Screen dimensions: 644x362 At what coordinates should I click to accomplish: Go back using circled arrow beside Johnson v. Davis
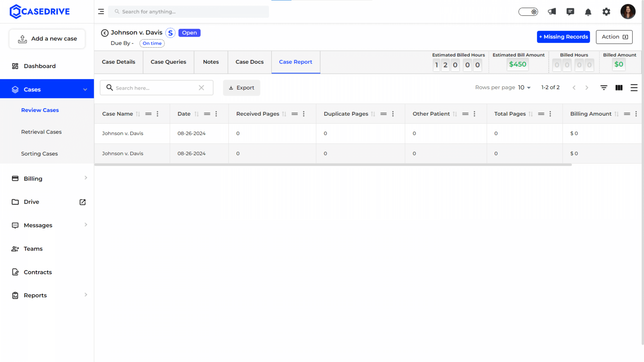tap(104, 33)
